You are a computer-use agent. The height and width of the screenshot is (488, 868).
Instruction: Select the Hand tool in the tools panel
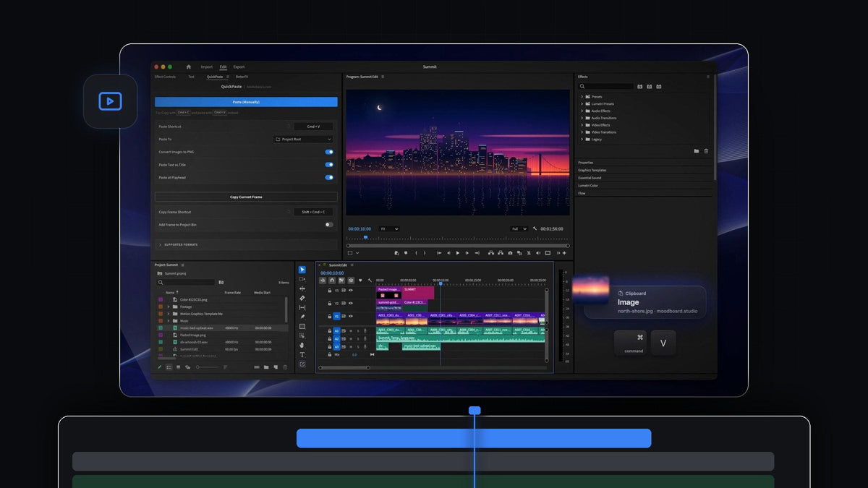[x=302, y=345]
